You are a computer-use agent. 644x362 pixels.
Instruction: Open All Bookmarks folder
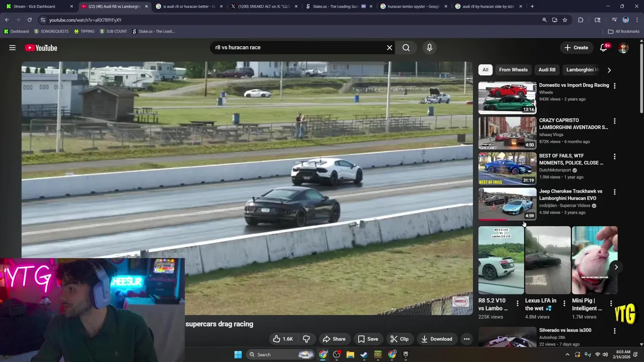pyautogui.click(x=623, y=31)
